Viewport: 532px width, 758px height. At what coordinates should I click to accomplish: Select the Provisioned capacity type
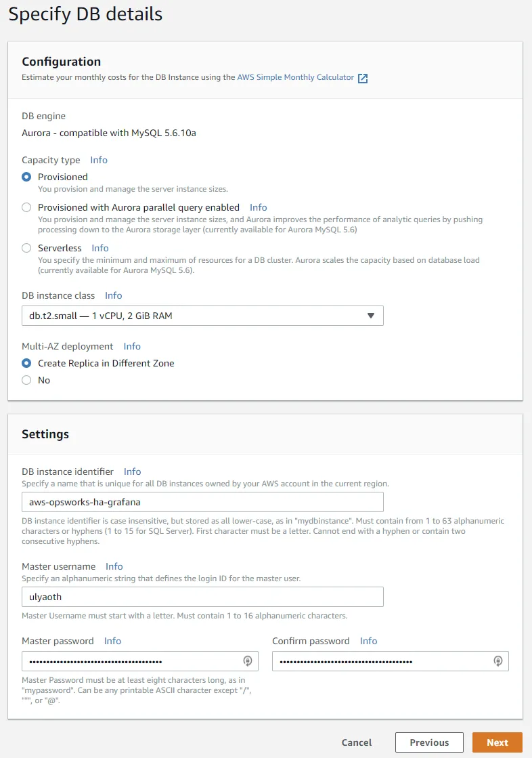pyautogui.click(x=26, y=177)
